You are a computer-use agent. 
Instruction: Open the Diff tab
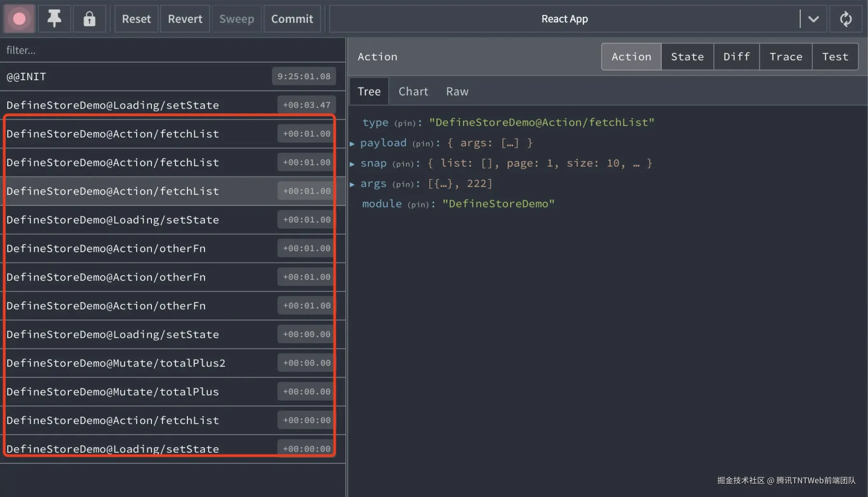737,57
